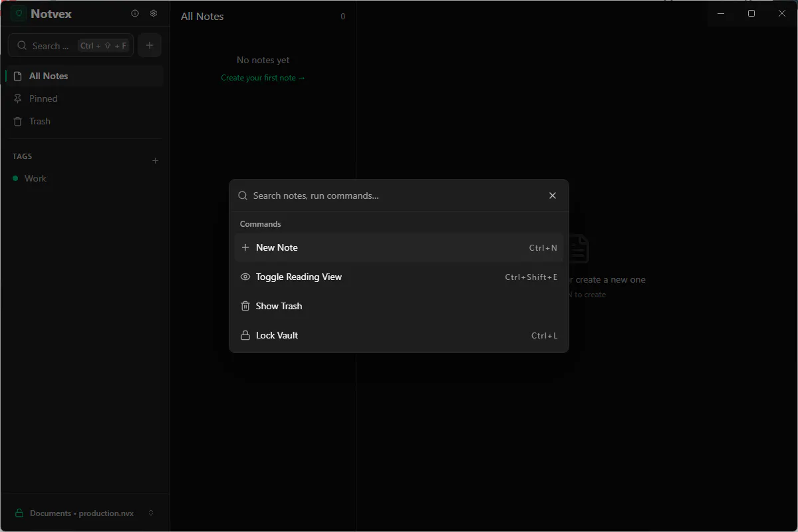Select All Notes in the sidebar
Viewport: 798px width, 532px height.
tap(84, 76)
